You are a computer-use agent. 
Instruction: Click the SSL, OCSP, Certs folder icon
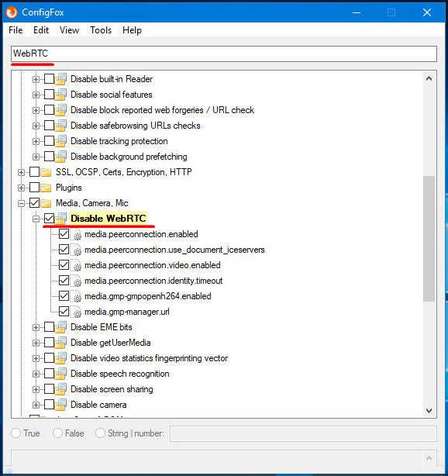coord(46,172)
